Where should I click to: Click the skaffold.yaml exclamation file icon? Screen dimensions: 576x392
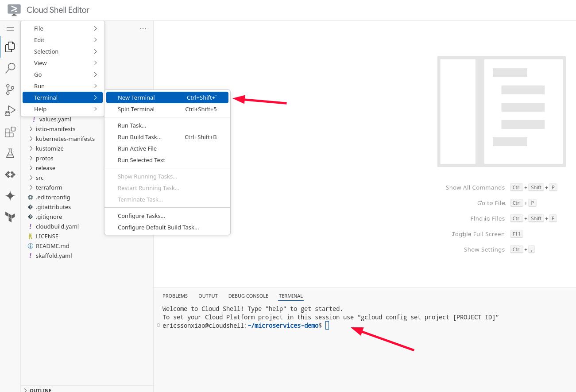point(31,256)
